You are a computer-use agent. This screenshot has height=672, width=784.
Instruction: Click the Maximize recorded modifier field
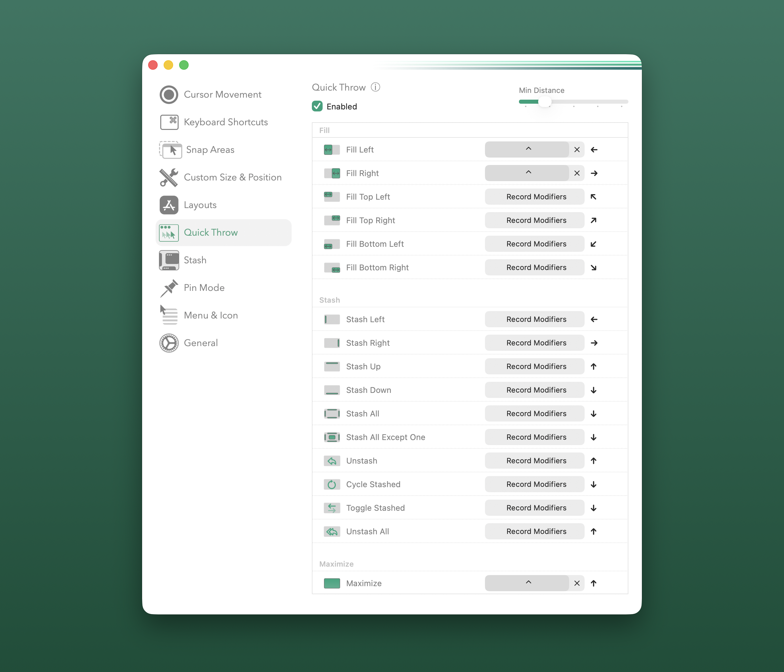point(527,583)
